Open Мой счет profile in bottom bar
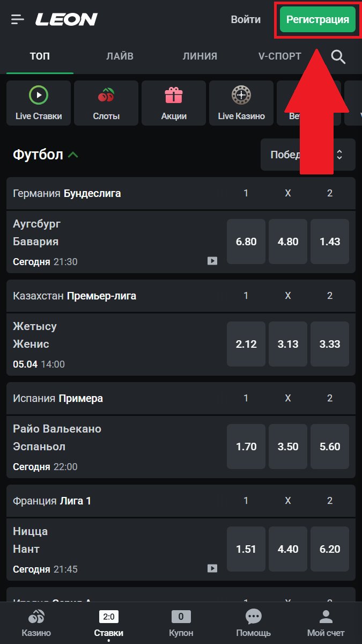Image resolution: width=362 pixels, height=644 pixels. click(326, 624)
